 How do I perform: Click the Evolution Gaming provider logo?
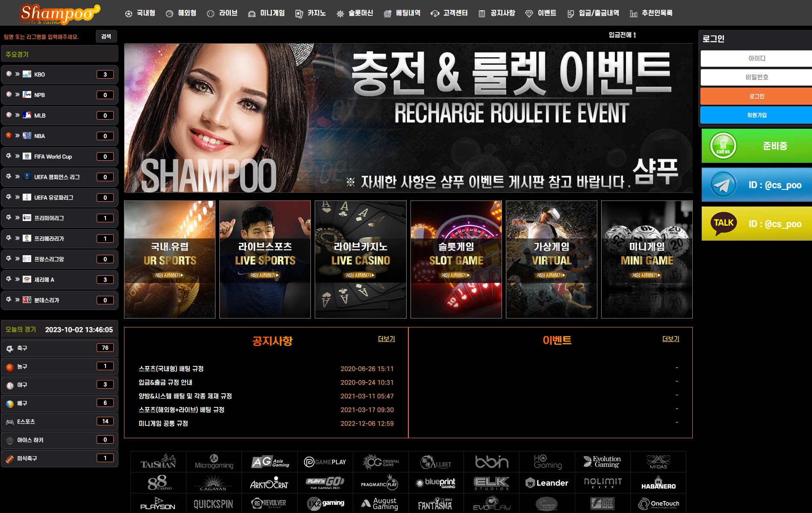(x=602, y=462)
